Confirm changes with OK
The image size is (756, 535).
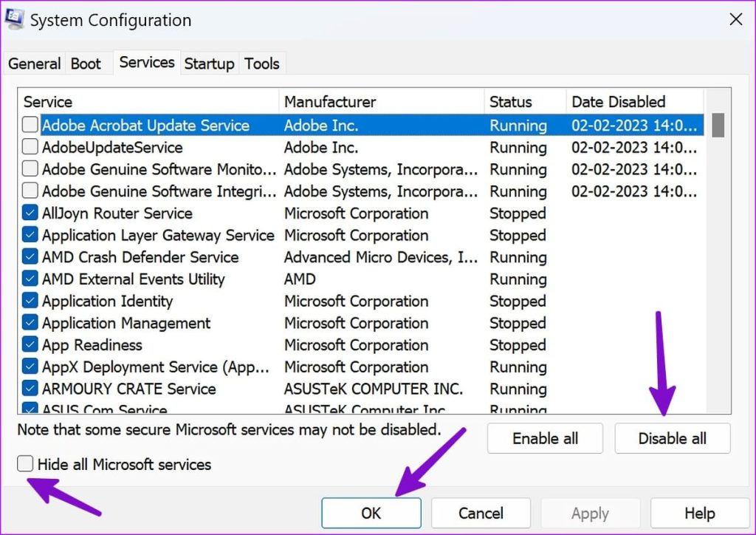(371, 512)
